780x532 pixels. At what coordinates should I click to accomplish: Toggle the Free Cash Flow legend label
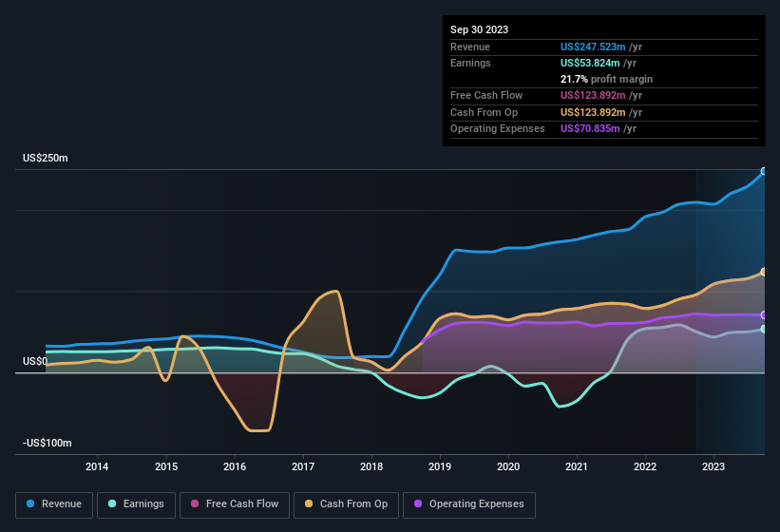(242, 503)
